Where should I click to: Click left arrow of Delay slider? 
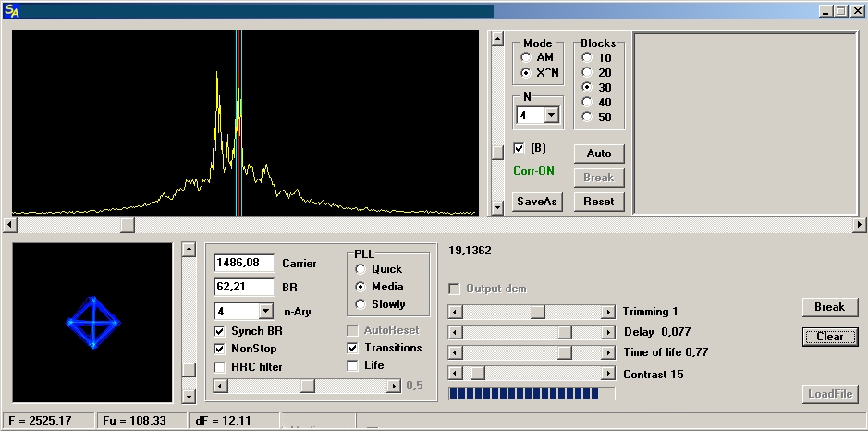455,332
